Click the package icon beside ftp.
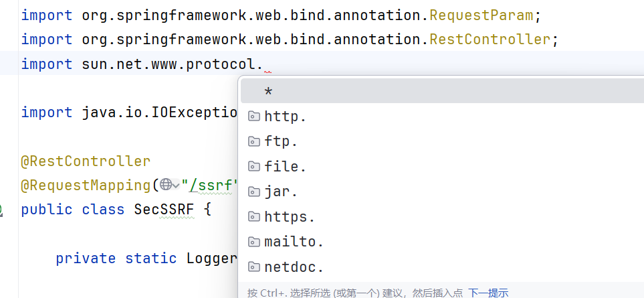The image size is (644, 298). click(253, 141)
